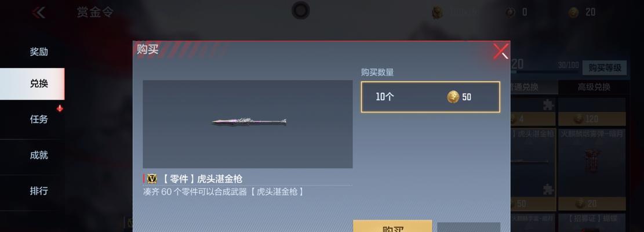Click the 购买等级 button
The image size is (644, 232).
click(605, 68)
